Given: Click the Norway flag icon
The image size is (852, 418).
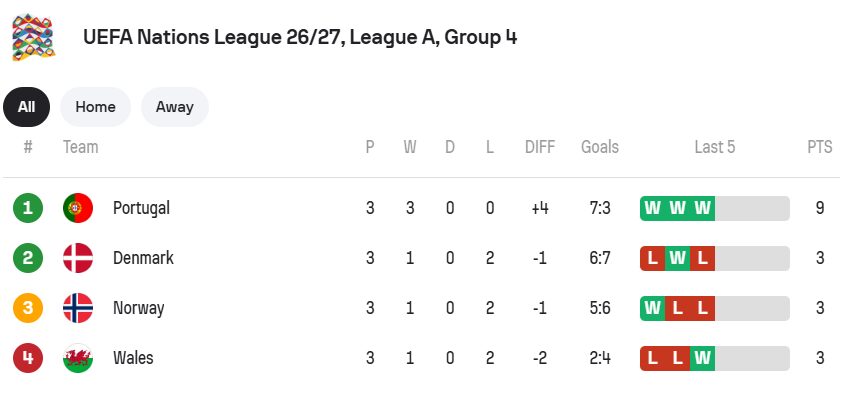Looking at the screenshot, I should 78,308.
